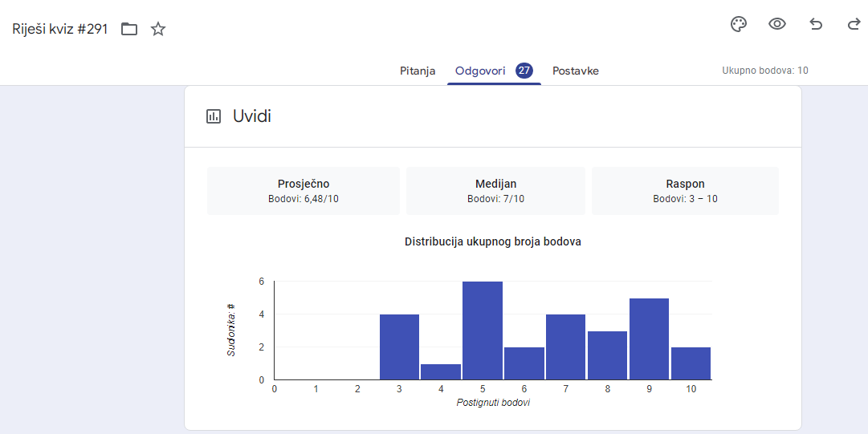Click the Raspon card
The width and height of the screenshot is (868, 434).
point(685,191)
